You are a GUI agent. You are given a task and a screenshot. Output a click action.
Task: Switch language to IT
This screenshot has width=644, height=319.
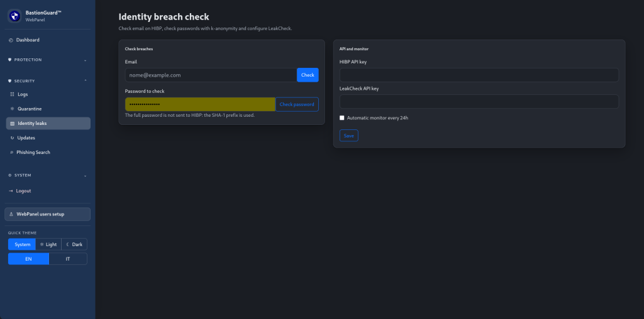tap(68, 259)
